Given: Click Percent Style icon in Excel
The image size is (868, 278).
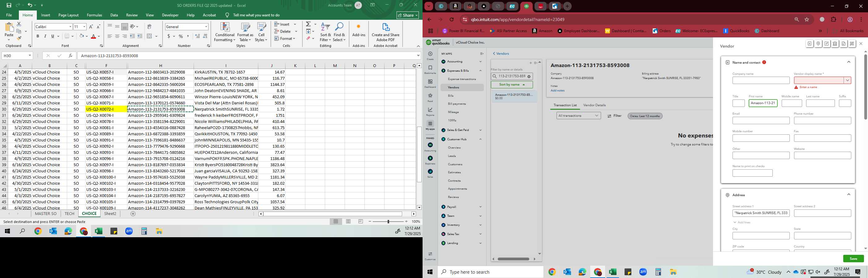Looking at the screenshot, I should (181, 36).
